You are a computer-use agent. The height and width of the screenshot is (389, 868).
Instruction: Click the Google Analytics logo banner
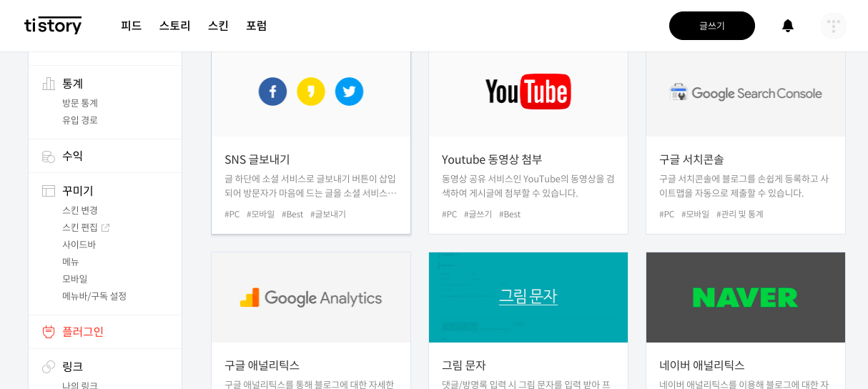point(311,297)
